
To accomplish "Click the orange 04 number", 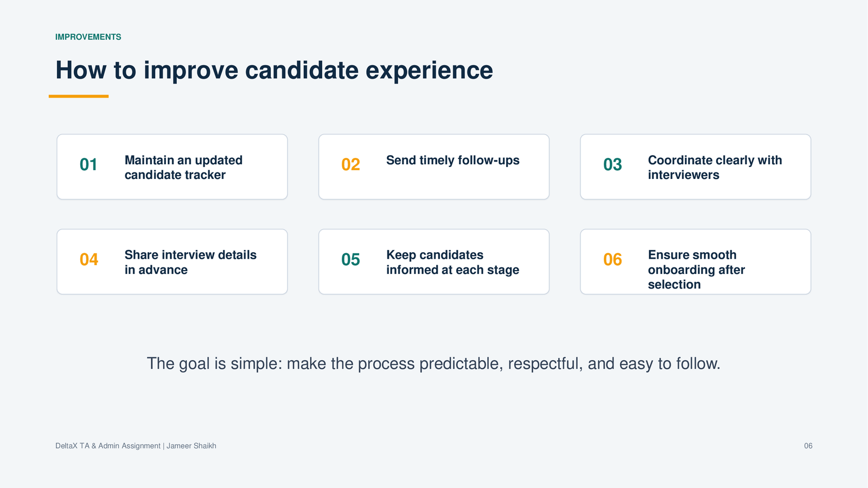I will [x=89, y=259].
